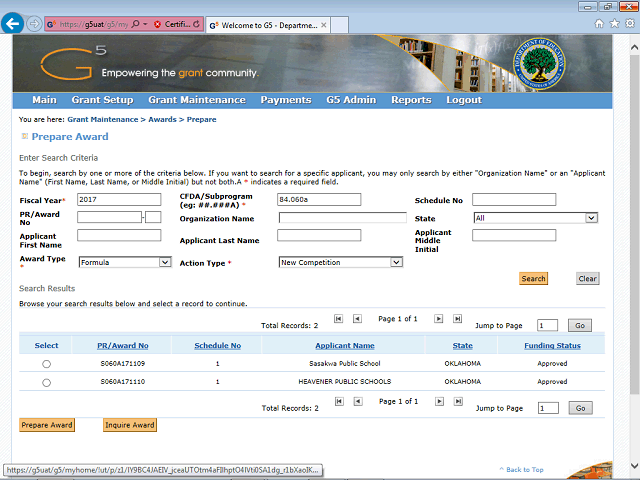Close the Welcome to G5 tab
The width and height of the screenshot is (640, 480).
tap(324, 25)
